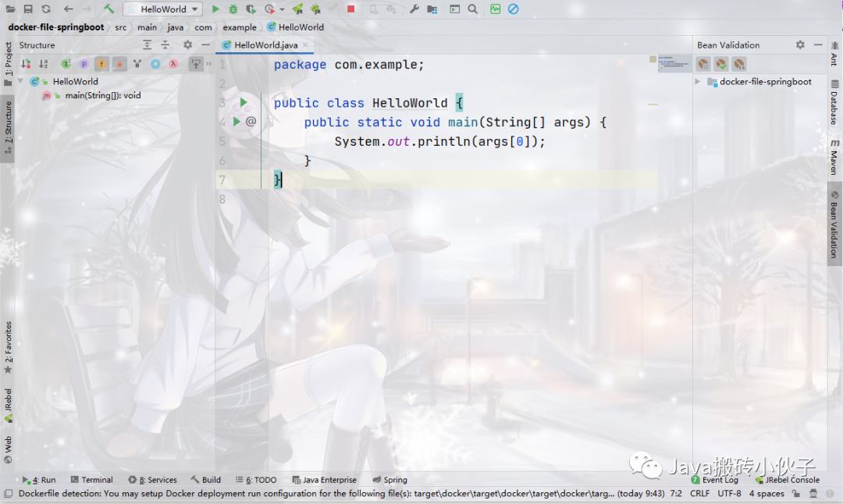
Task: Click the Profiler run icon with clock
Action: coord(269,9)
